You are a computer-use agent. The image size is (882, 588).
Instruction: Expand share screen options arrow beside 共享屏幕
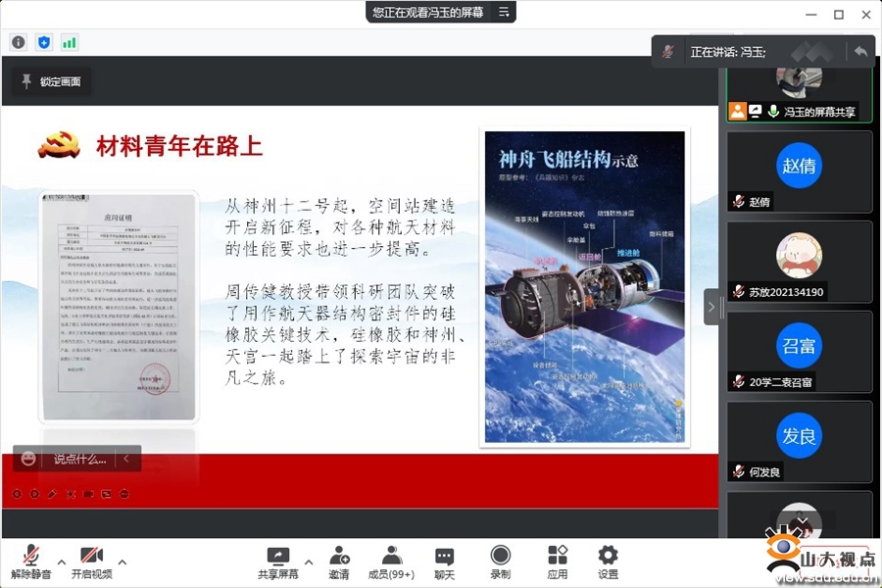click(x=309, y=563)
